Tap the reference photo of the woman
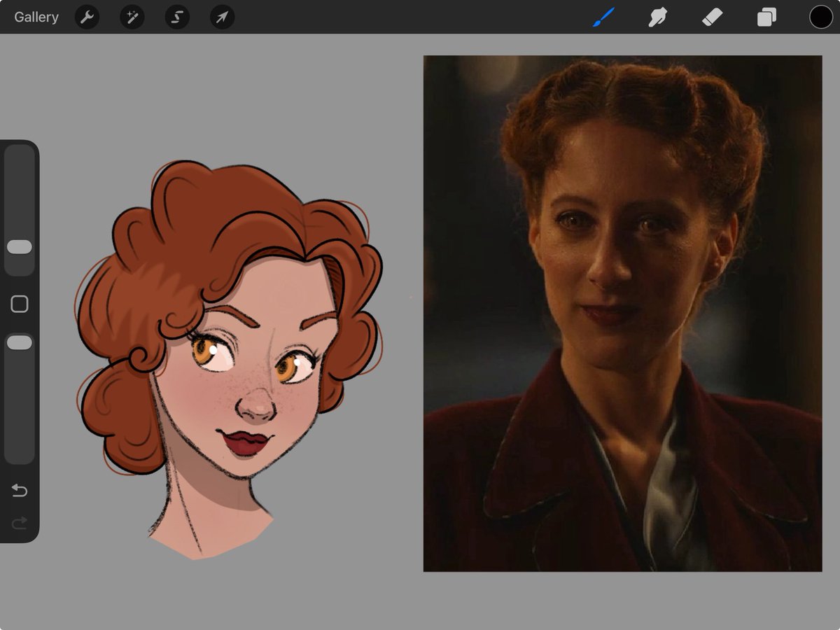 [622, 314]
